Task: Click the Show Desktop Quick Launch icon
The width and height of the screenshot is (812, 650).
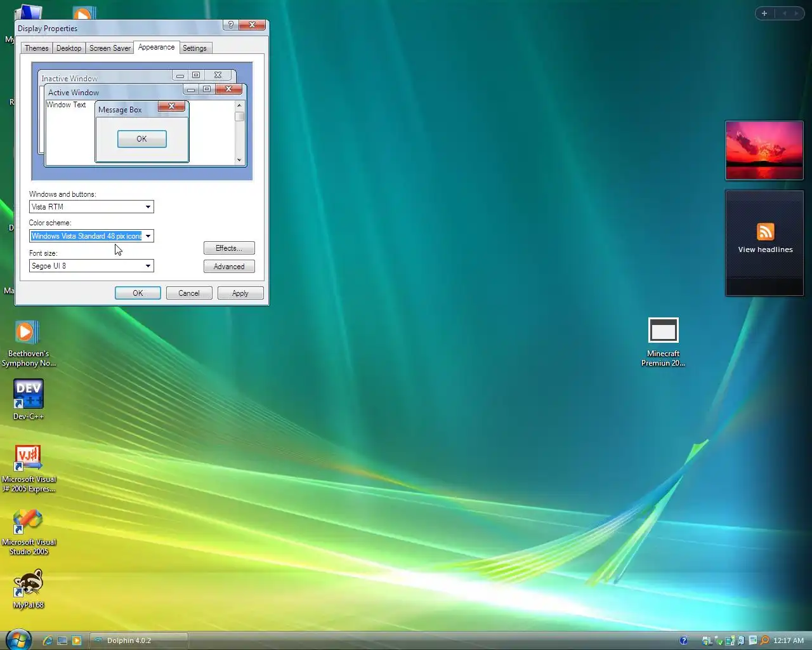Action: point(62,640)
